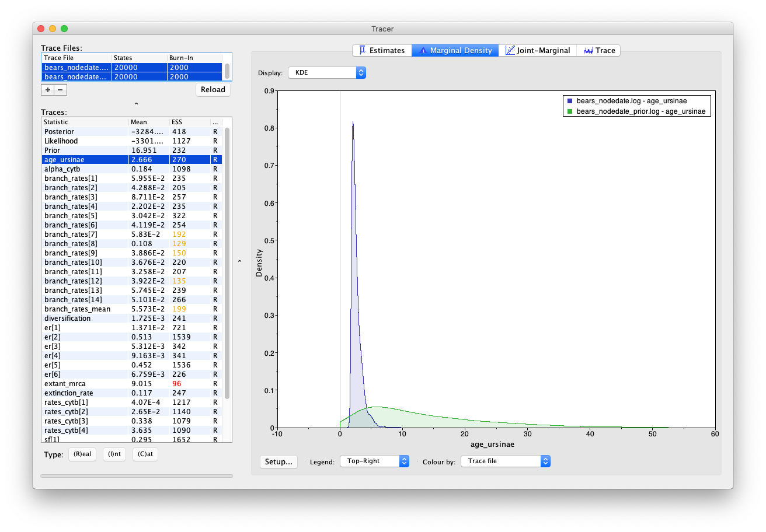
Task: Select the branch_rates[8] row
Action: (x=132, y=243)
